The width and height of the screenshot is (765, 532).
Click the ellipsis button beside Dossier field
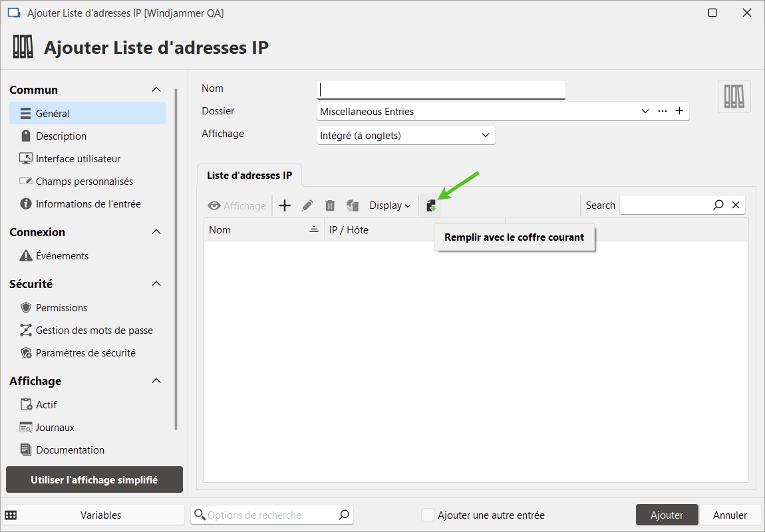click(663, 112)
